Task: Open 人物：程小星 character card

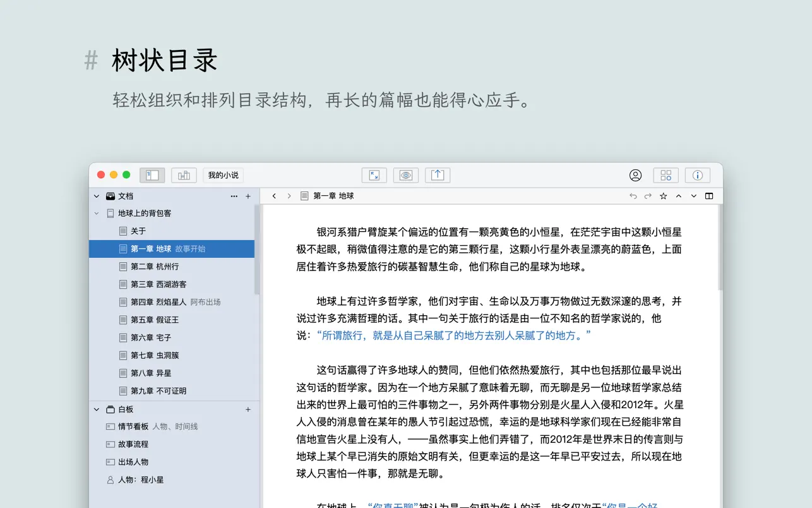Action: (x=174, y=480)
